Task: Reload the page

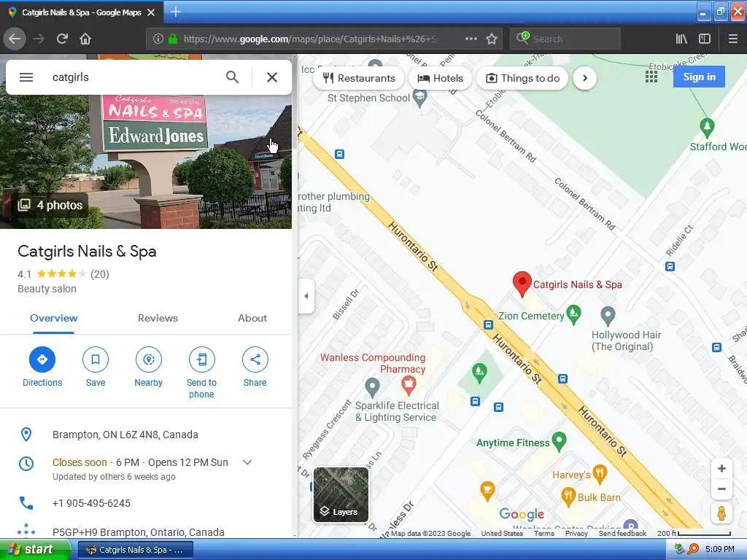Action: tap(62, 39)
